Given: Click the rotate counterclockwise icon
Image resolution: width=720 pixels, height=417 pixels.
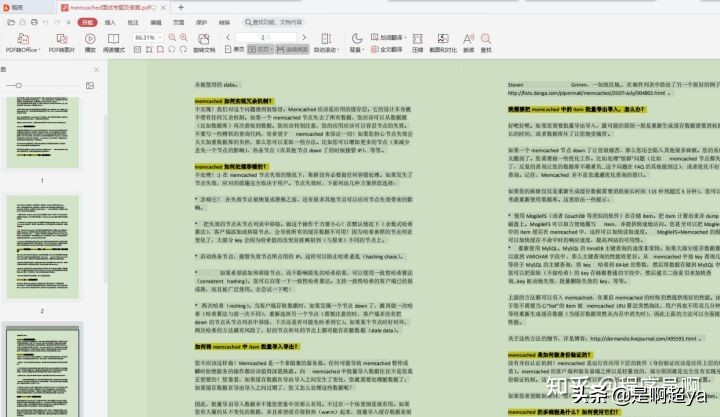Looking at the screenshot, I should click(x=172, y=49).
